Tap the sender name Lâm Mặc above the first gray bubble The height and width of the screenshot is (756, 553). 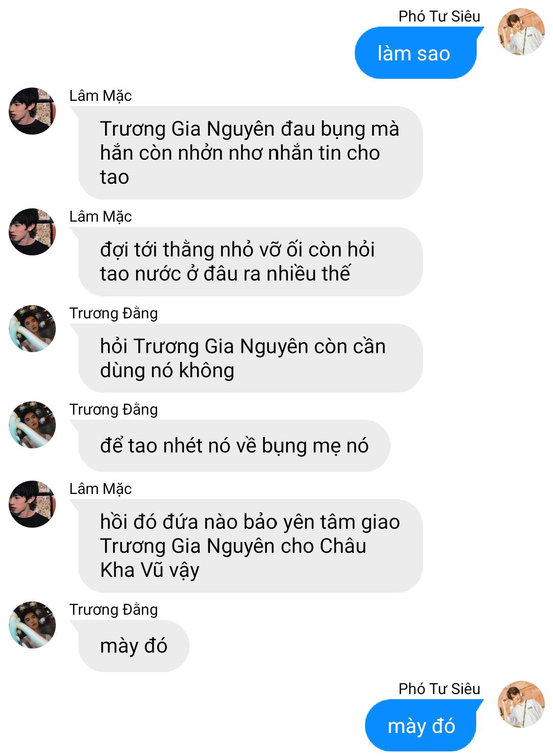click(100, 96)
